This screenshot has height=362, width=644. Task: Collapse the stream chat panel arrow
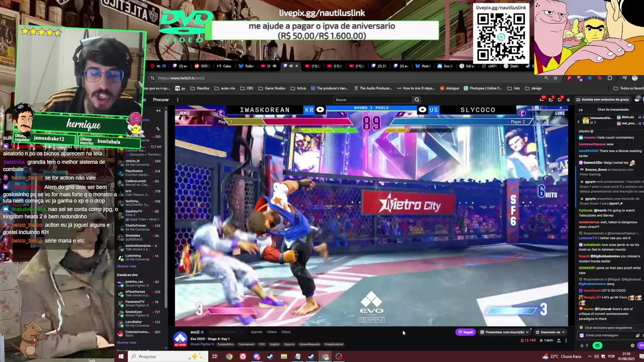click(581, 110)
